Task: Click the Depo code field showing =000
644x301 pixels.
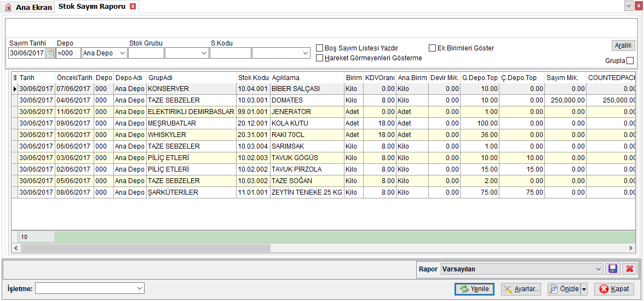Action: (x=68, y=53)
